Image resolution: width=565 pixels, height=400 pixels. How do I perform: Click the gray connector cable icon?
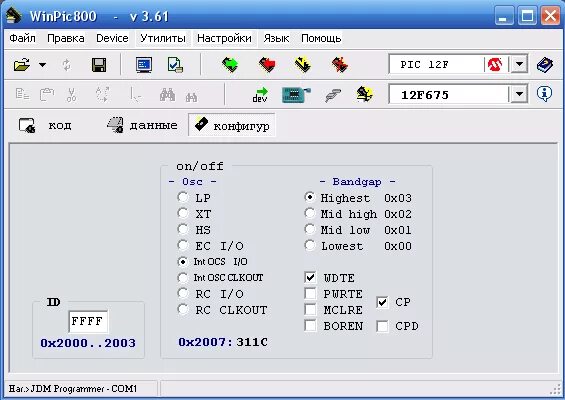click(x=333, y=95)
